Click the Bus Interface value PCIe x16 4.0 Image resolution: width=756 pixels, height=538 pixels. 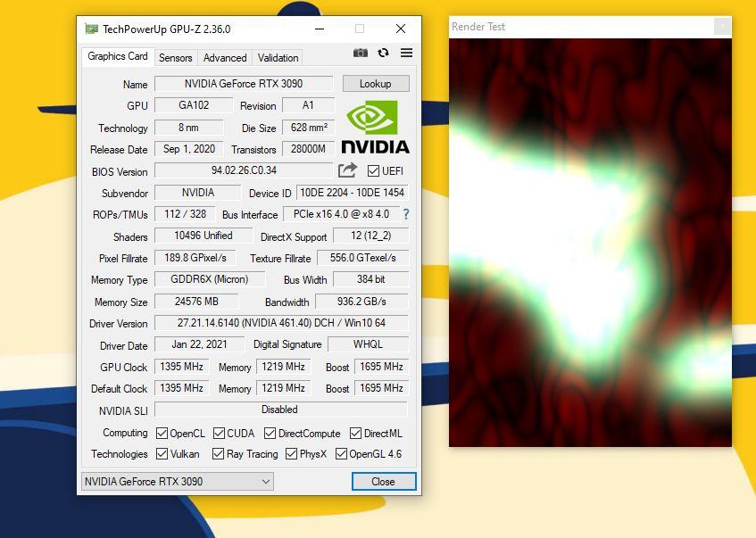coord(341,214)
